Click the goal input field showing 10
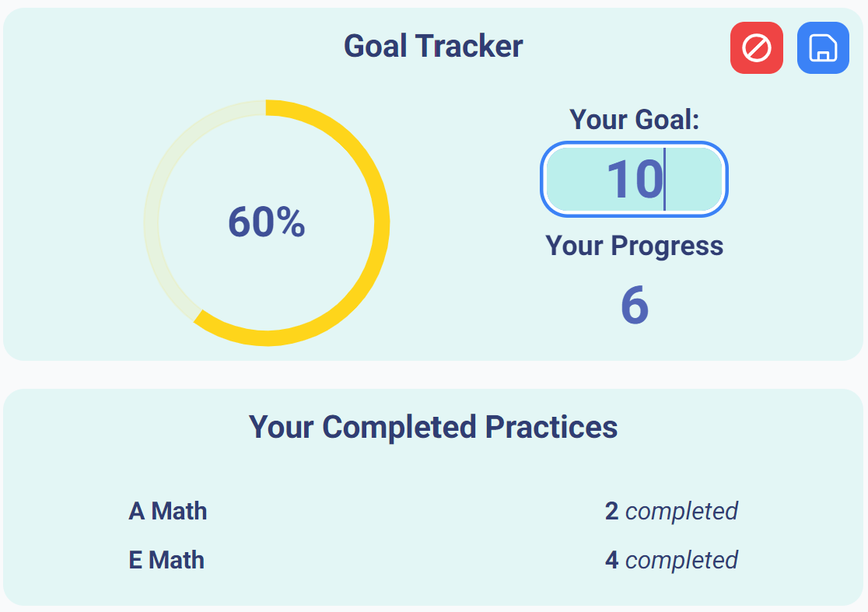 (x=634, y=180)
